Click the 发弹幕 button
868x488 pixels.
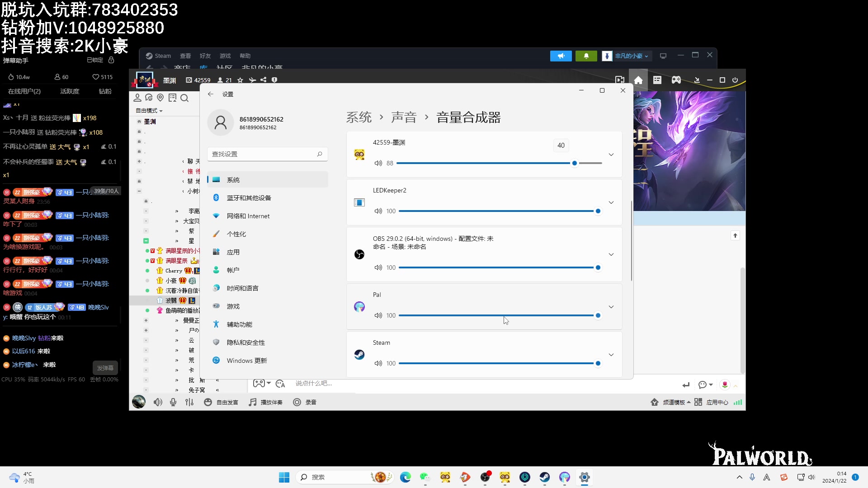(105, 368)
